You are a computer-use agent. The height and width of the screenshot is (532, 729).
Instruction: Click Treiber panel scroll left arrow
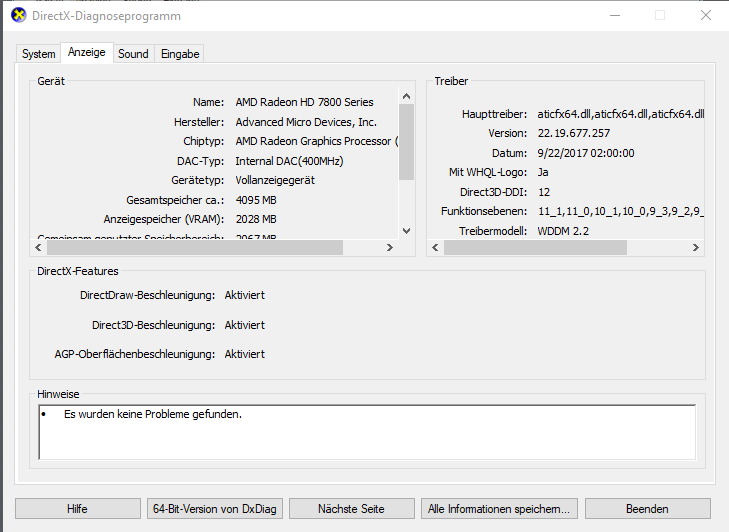click(x=435, y=248)
